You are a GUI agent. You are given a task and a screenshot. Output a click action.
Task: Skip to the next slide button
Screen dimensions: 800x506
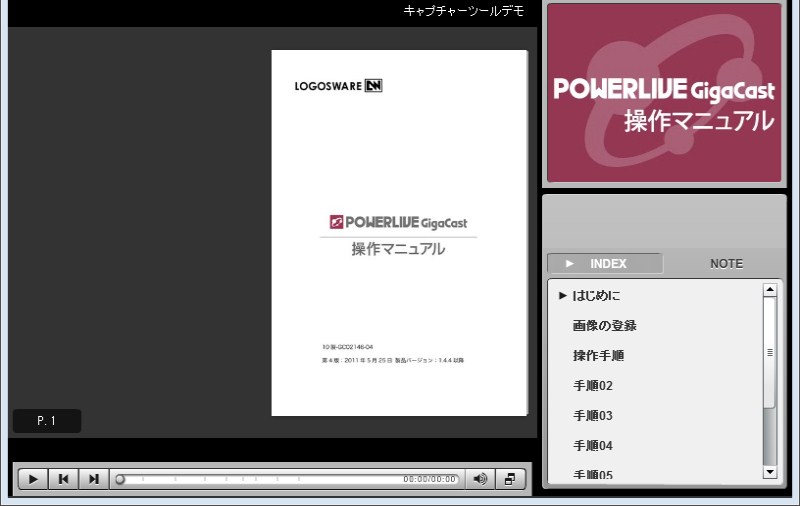point(93,479)
